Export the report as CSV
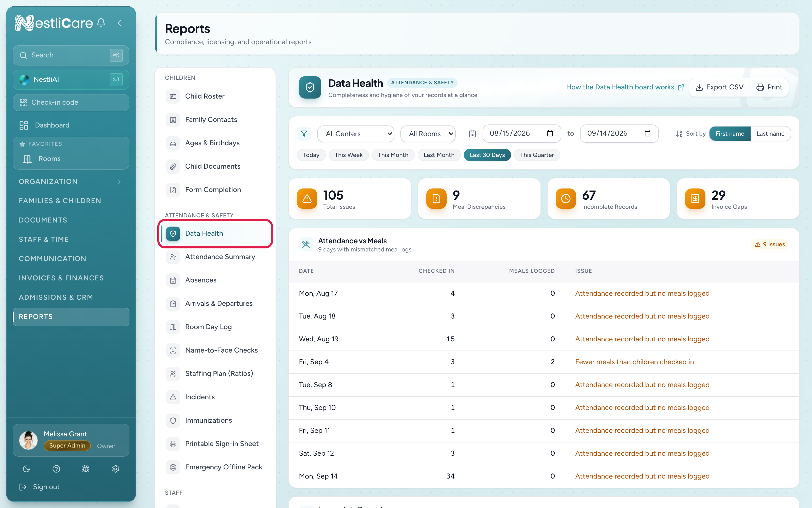 tap(719, 87)
